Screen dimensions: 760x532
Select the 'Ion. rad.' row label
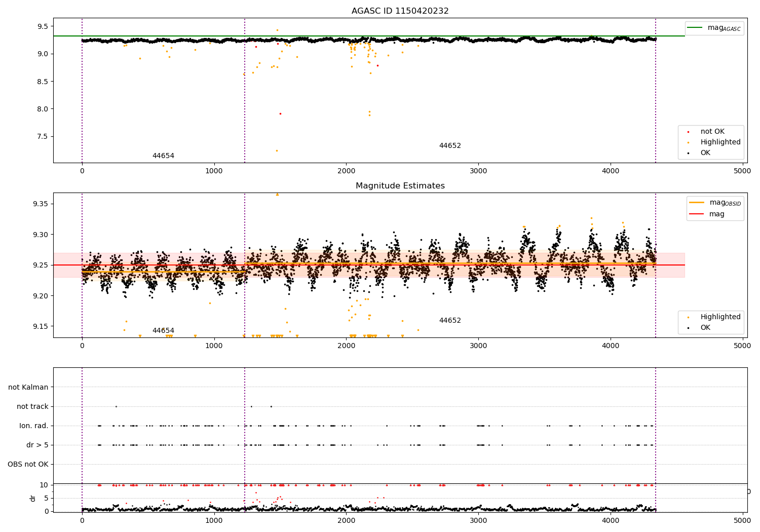tap(34, 426)
